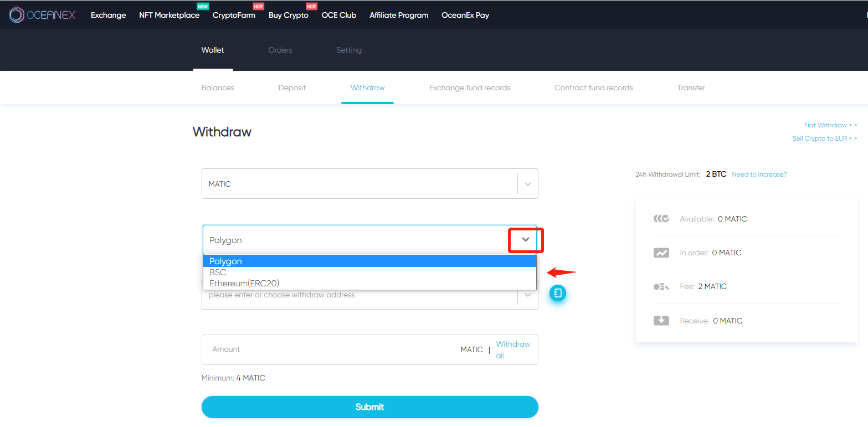Click the Submit button
This screenshot has height=427, width=868.
pyautogui.click(x=370, y=407)
